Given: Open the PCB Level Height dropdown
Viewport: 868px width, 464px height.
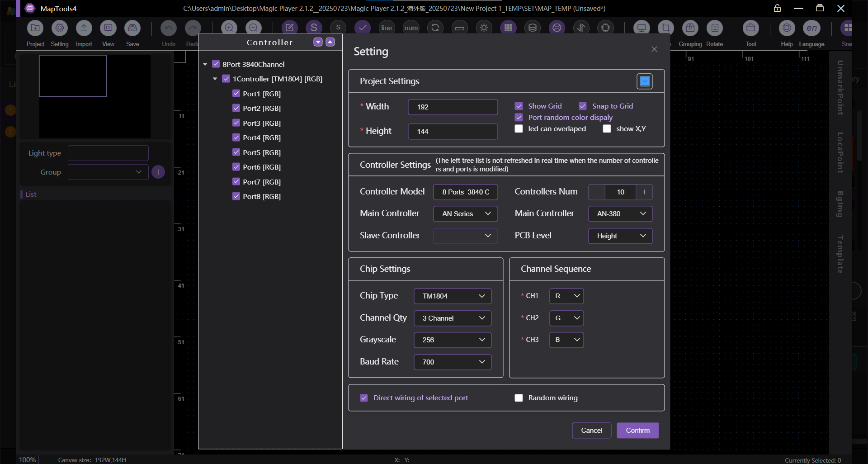Looking at the screenshot, I should coord(620,236).
